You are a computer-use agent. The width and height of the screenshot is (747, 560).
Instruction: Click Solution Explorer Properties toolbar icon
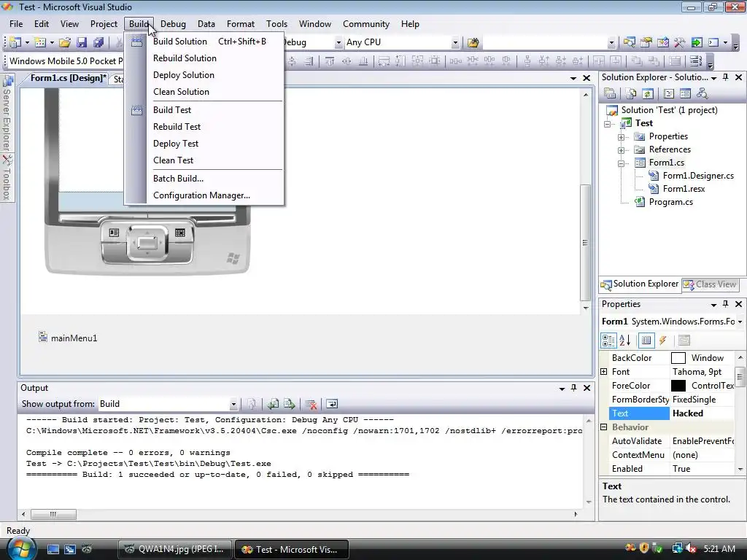pos(610,93)
